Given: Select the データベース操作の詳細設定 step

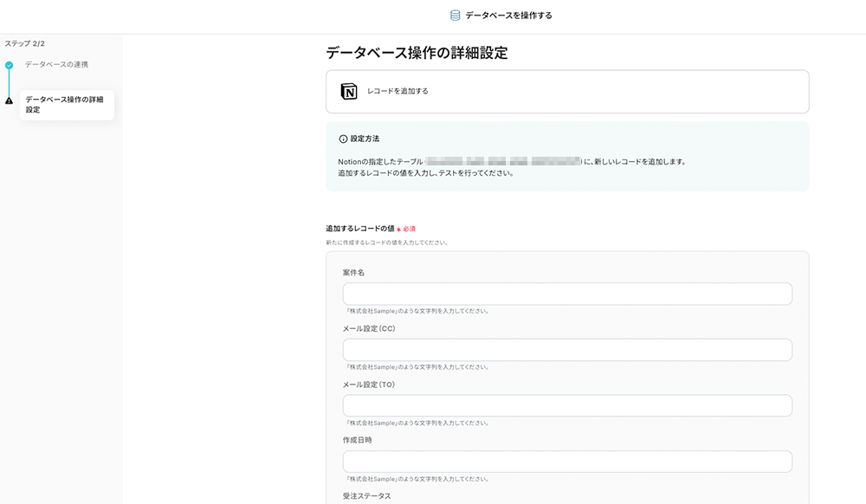Looking at the screenshot, I should pyautogui.click(x=67, y=104).
